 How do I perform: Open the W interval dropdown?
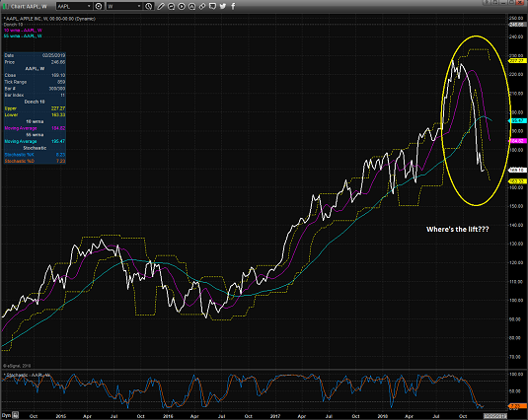[x=124, y=6]
